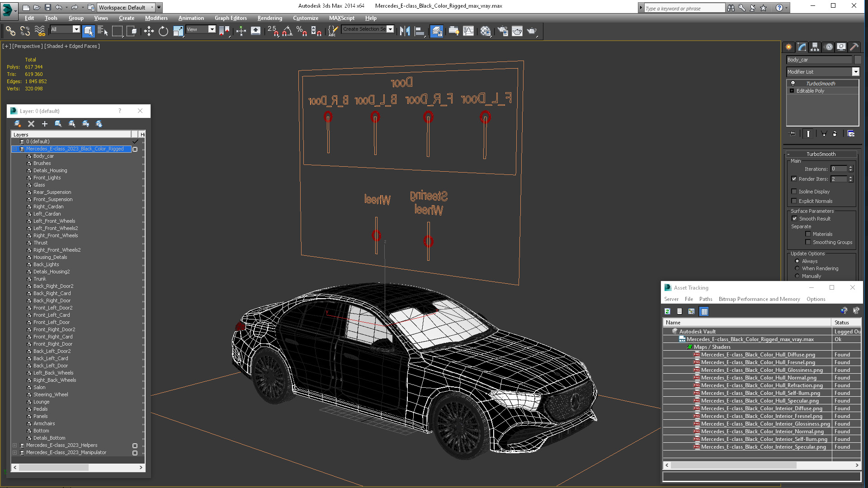
Task: Open the Rendering menu
Action: (270, 18)
